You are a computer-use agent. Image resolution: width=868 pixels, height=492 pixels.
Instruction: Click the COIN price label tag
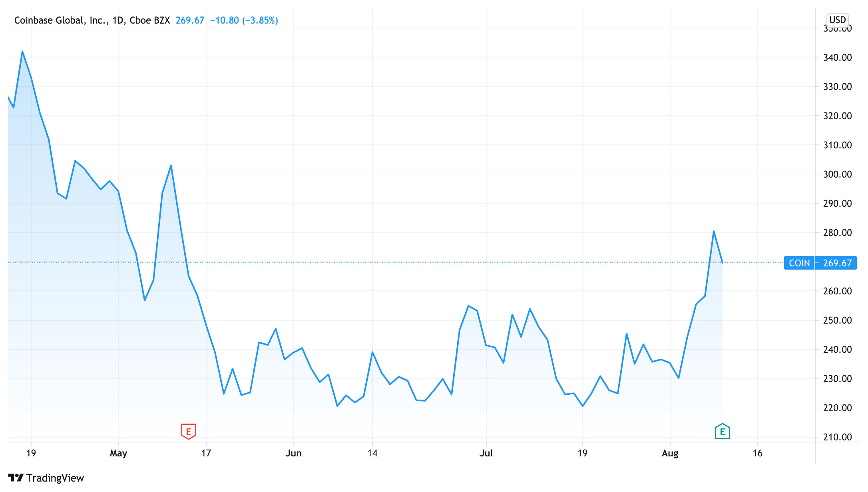tap(799, 263)
